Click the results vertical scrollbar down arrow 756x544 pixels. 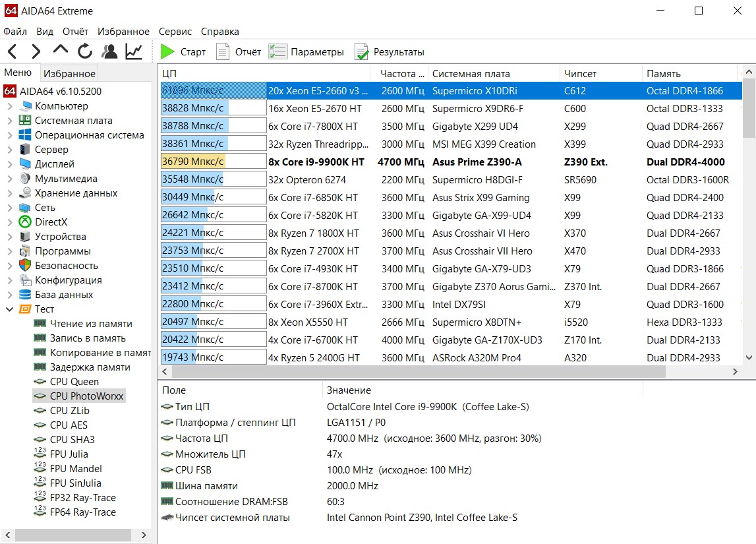click(x=749, y=357)
